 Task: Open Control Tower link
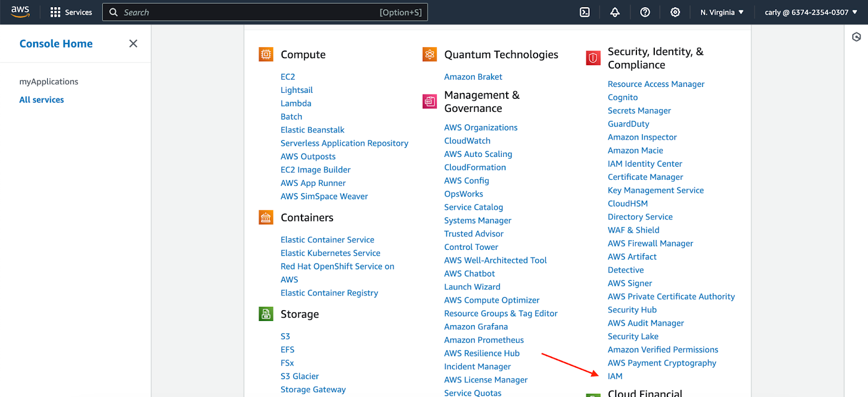tap(471, 247)
